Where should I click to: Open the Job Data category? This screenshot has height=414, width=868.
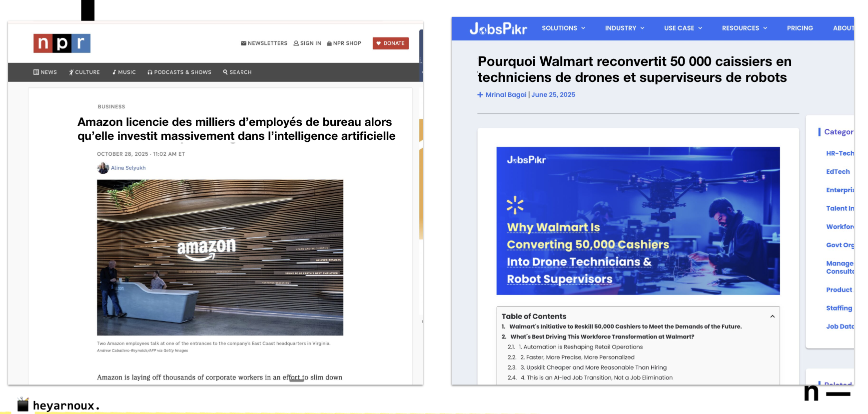840,327
